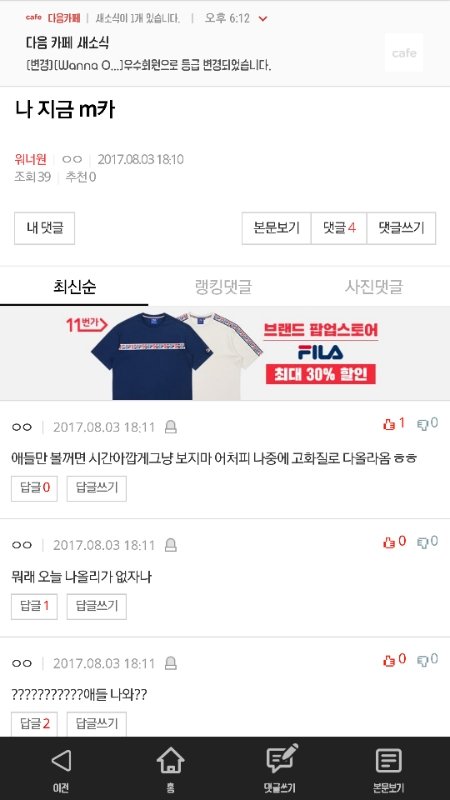
Task: Expand 답글 2 replies on third comment
Action: (x=34, y=724)
